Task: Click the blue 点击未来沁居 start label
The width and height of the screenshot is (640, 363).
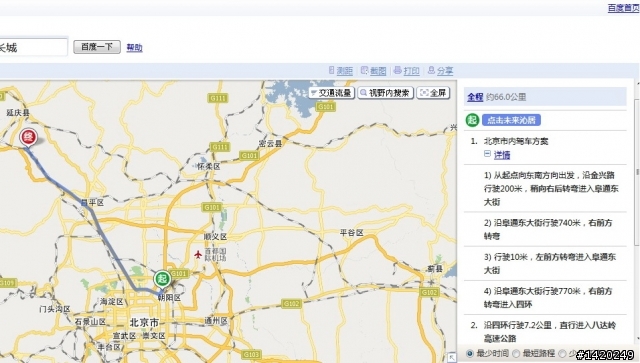Action: tap(511, 120)
